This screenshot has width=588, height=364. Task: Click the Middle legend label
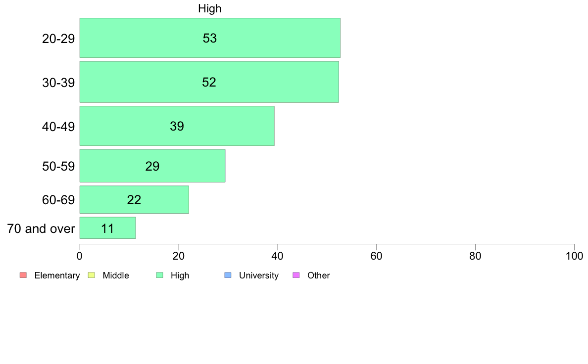click(116, 275)
